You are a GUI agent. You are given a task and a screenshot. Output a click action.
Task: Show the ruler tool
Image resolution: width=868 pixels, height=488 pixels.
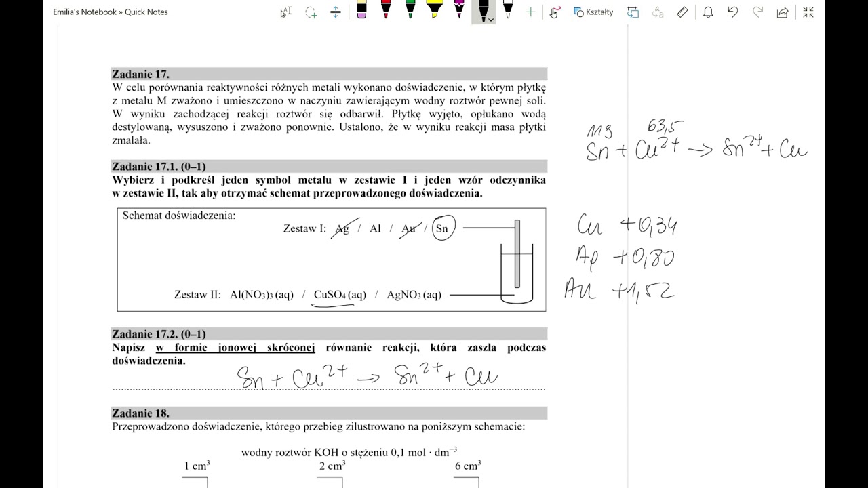point(683,12)
